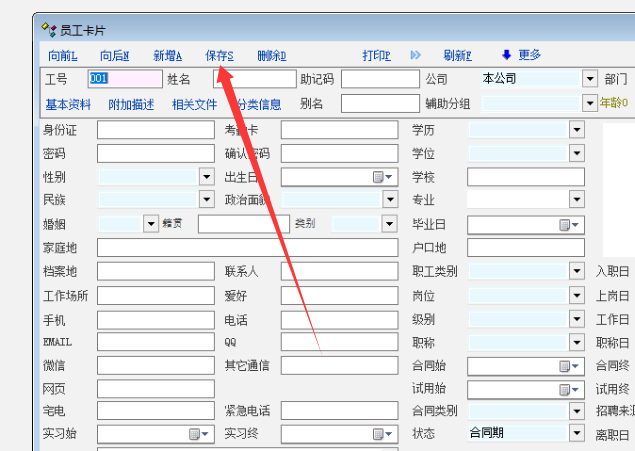Click the 身份证 (ID card) input field
The width and height of the screenshot is (635, 451).
[155, 130]
